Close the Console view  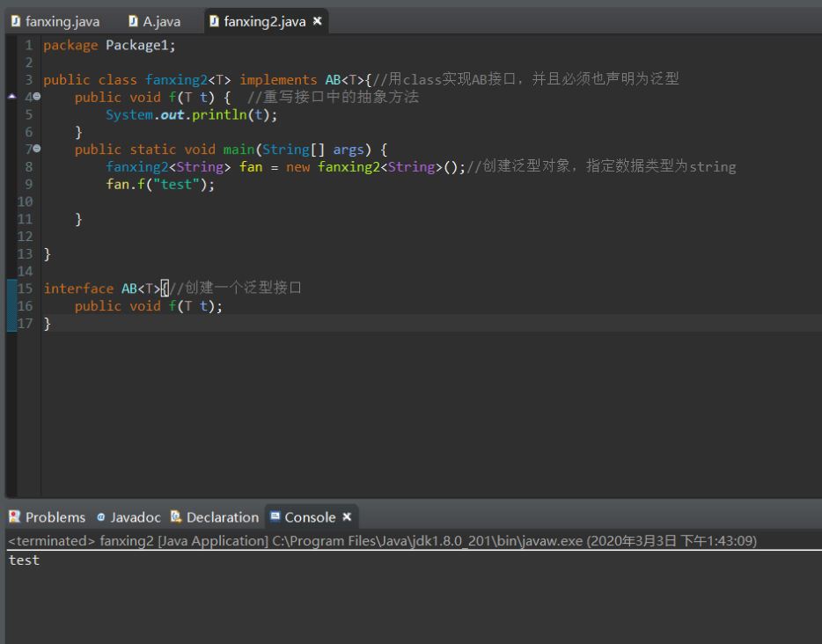tap(347, 517)
